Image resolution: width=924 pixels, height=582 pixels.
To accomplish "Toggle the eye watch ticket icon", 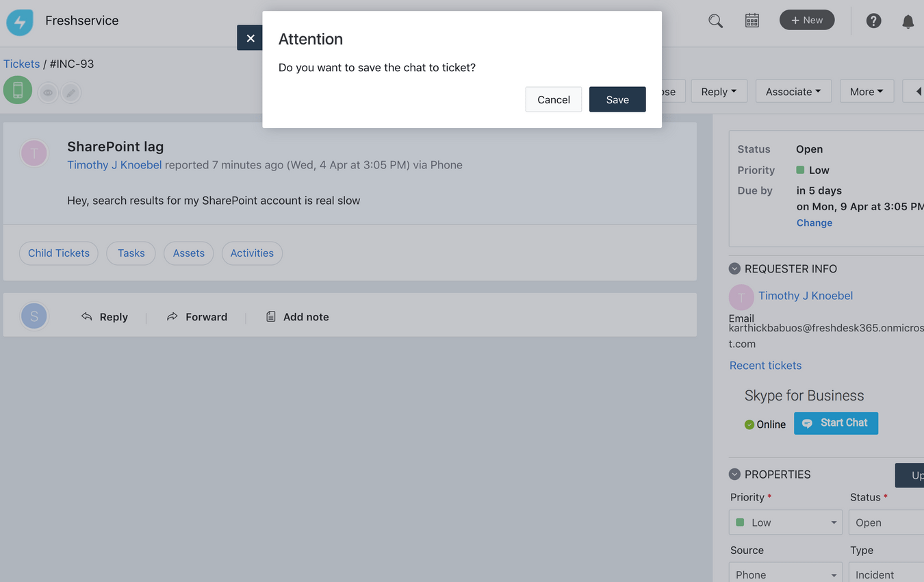I will (48, 92).
